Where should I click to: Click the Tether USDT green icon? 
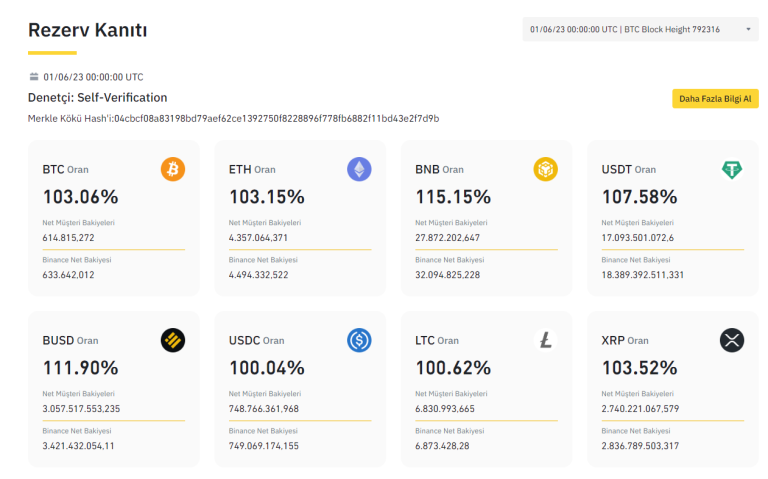coord(732,169)
